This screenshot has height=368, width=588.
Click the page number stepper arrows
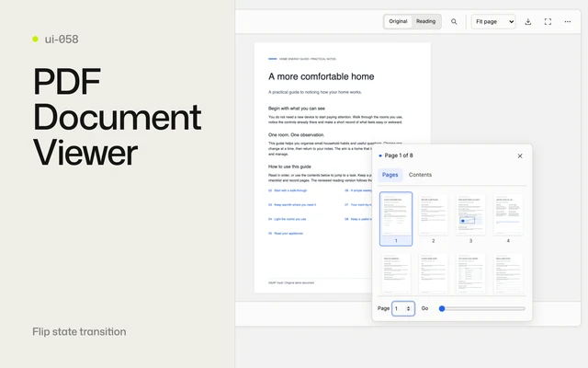(x=408, y=309)
